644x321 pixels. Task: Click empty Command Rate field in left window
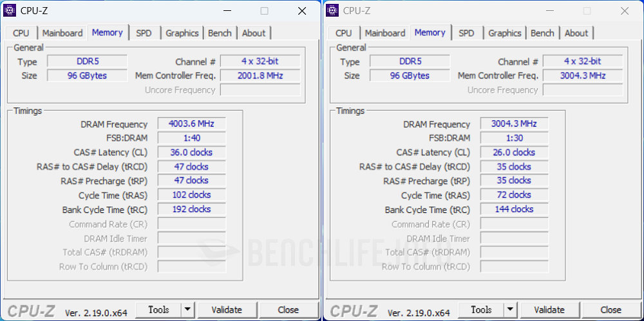click(191, 224)
